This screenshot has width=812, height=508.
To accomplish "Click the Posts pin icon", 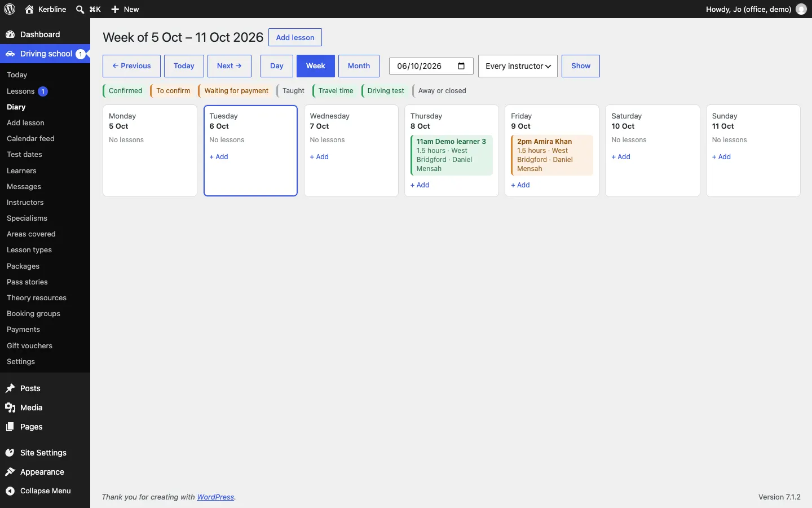I will click(x=10, y=388).
